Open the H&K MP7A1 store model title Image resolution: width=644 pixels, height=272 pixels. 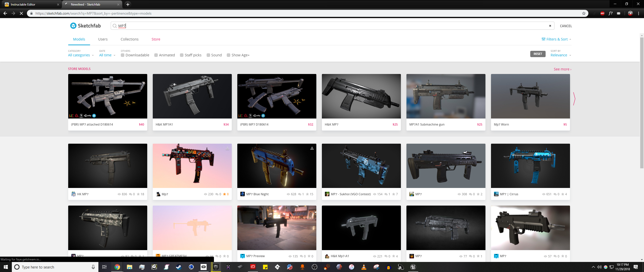(x=164, y=124)
